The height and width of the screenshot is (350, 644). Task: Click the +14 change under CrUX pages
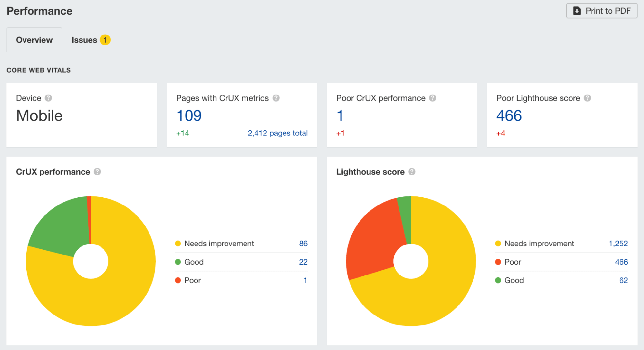pos(183,133)
